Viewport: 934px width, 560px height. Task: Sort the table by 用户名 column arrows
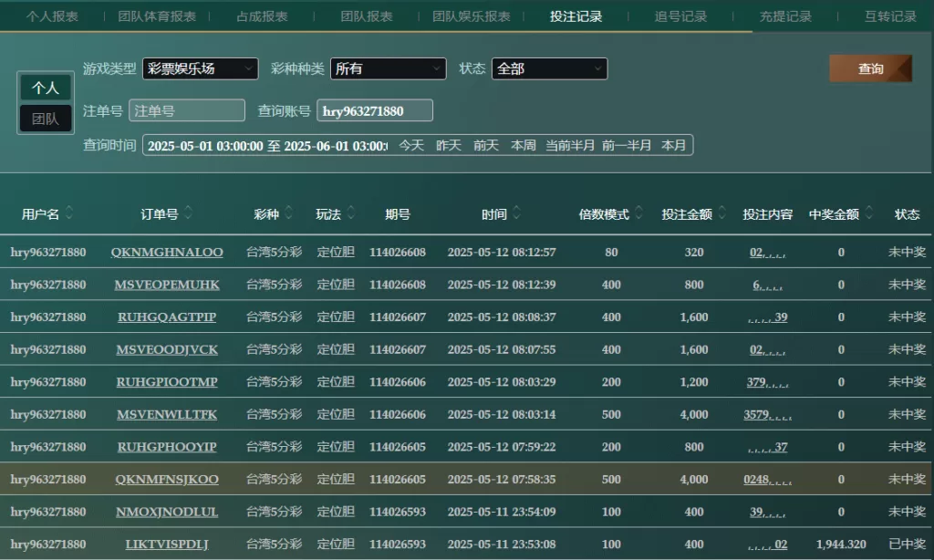pos(69,213)
